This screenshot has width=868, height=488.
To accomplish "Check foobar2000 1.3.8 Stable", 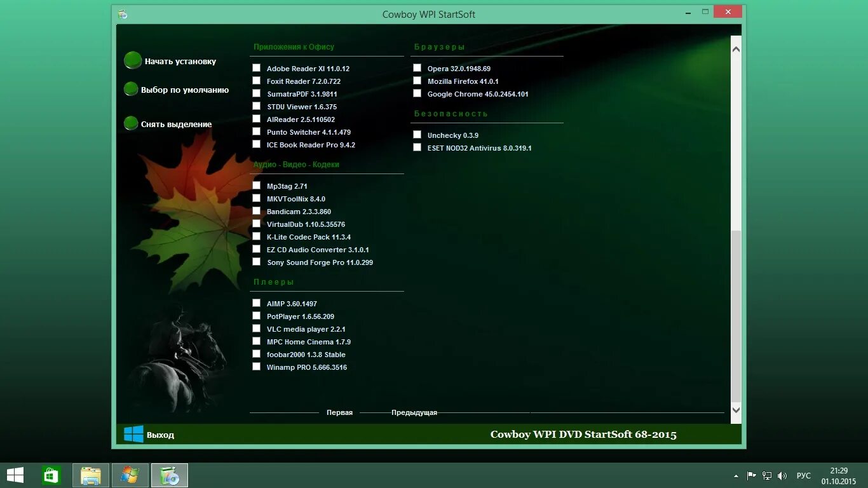I will pyautogui.click(x=257, y=354).
